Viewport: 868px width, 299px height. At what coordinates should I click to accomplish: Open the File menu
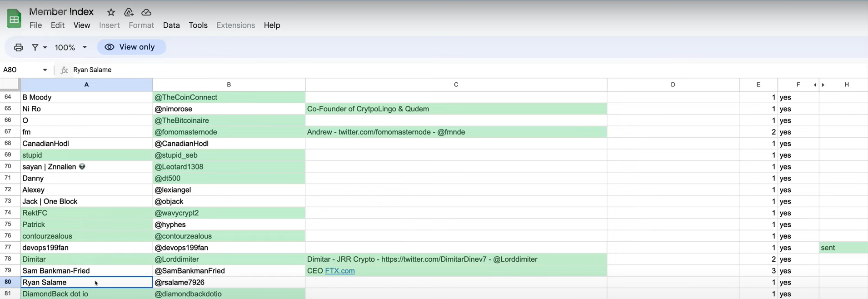pyautogui.click(x=35, y=25)
